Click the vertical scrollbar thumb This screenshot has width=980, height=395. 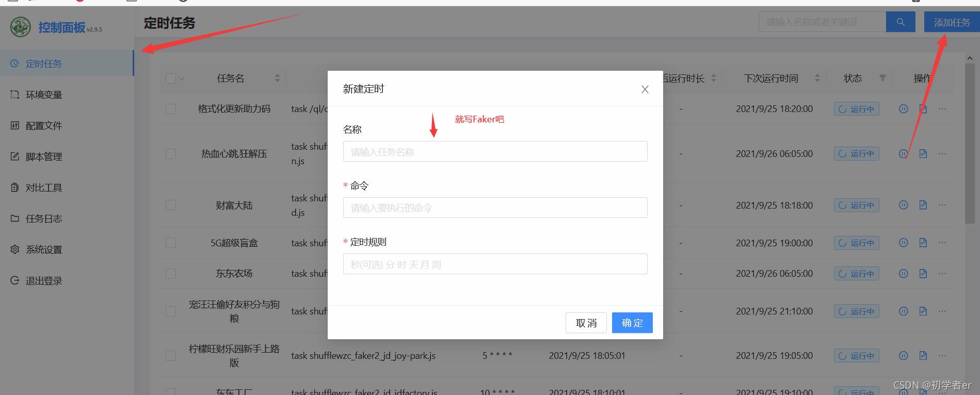(x=970, y=144)
